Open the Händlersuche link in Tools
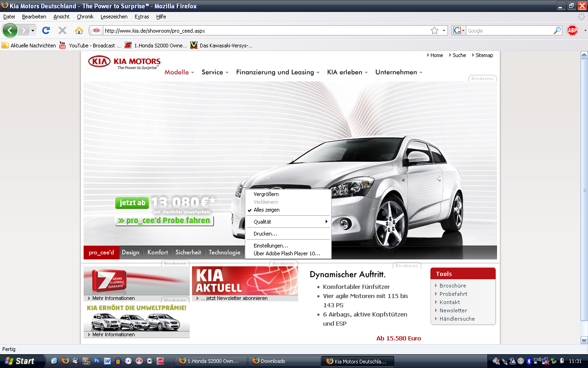This screenshot has height=368, width=588. pos(457,319)
